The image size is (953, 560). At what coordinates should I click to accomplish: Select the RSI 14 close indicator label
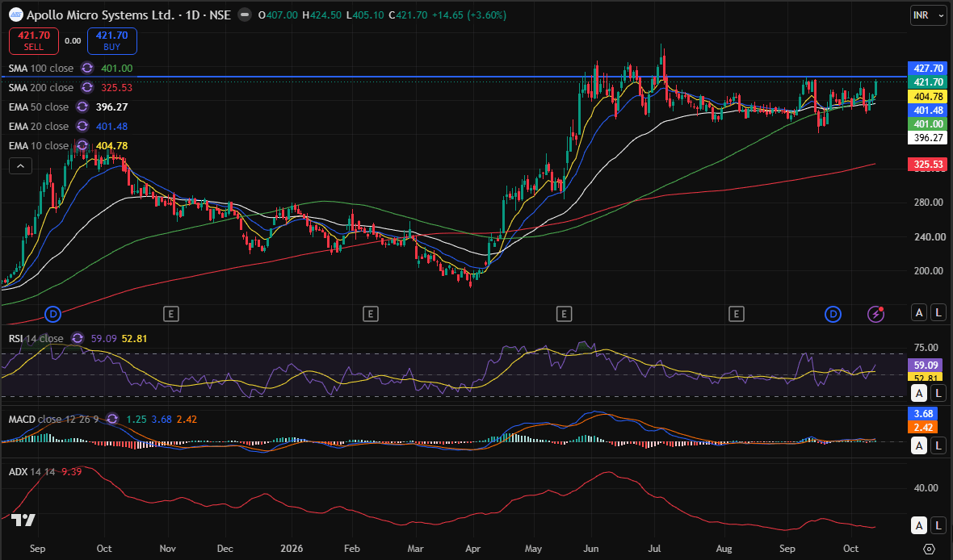36,338
